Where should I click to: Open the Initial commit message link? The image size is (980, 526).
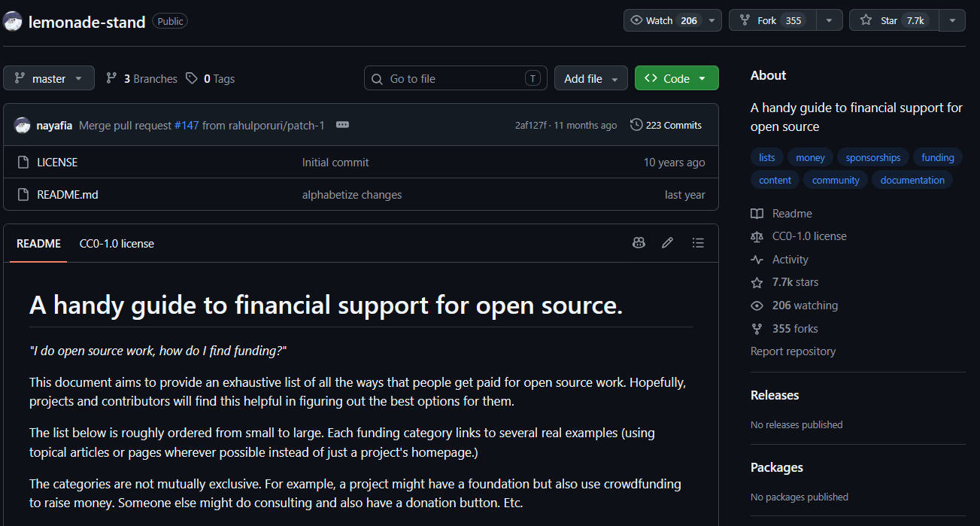(335, 162)
